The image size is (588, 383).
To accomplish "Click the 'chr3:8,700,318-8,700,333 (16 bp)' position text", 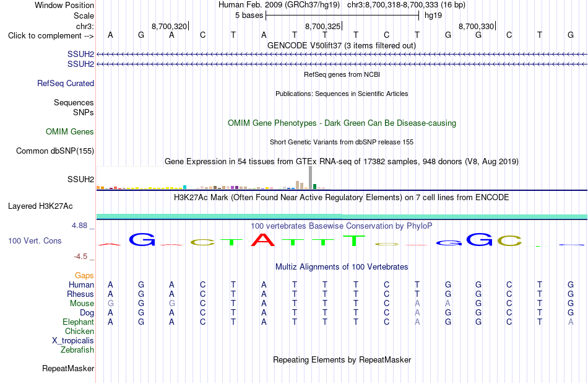I will click(x=406, y=5).
